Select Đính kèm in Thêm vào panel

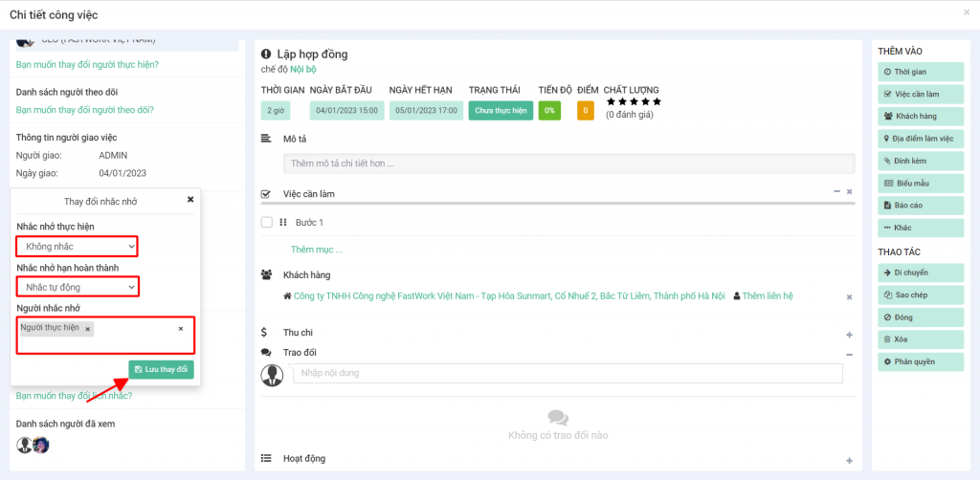click(920, 161)
